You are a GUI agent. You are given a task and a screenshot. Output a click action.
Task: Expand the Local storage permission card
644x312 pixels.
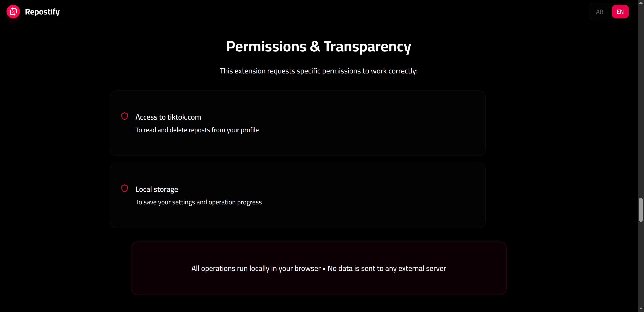pos(298,195)
